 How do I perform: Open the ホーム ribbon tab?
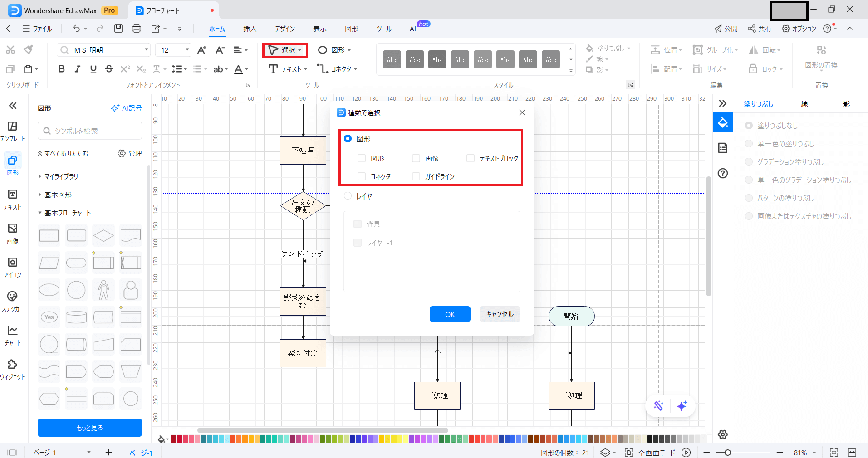pos(217,29)
